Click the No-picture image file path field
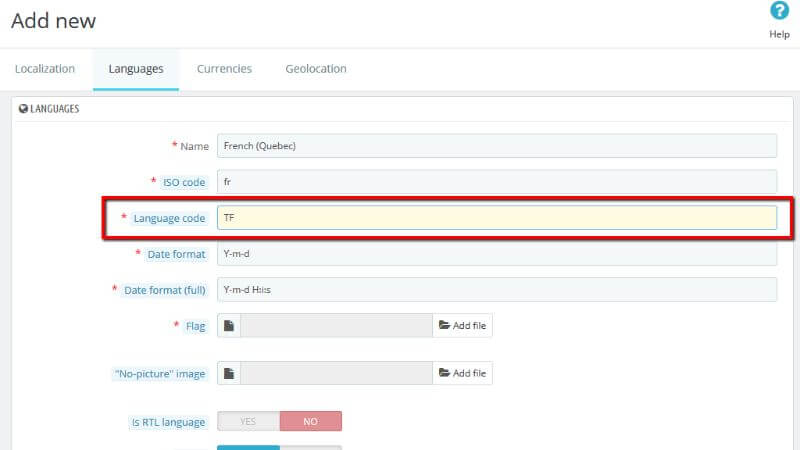Image resolution: width=800 pixels, height=450 pixels. coord(336,373)
